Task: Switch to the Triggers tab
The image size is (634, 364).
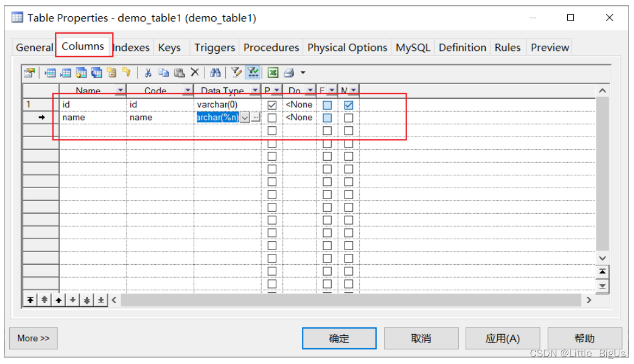Action: click(215, 48)
